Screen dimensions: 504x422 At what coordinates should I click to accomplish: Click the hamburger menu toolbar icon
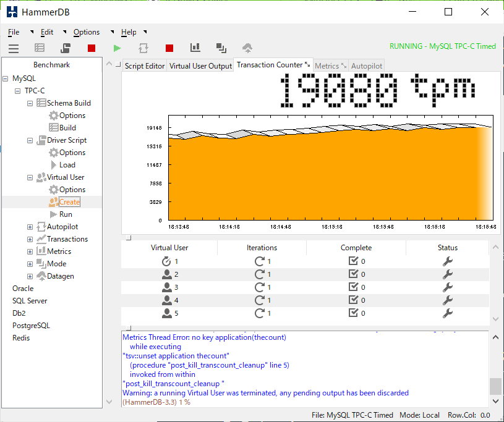coord(14,48)
